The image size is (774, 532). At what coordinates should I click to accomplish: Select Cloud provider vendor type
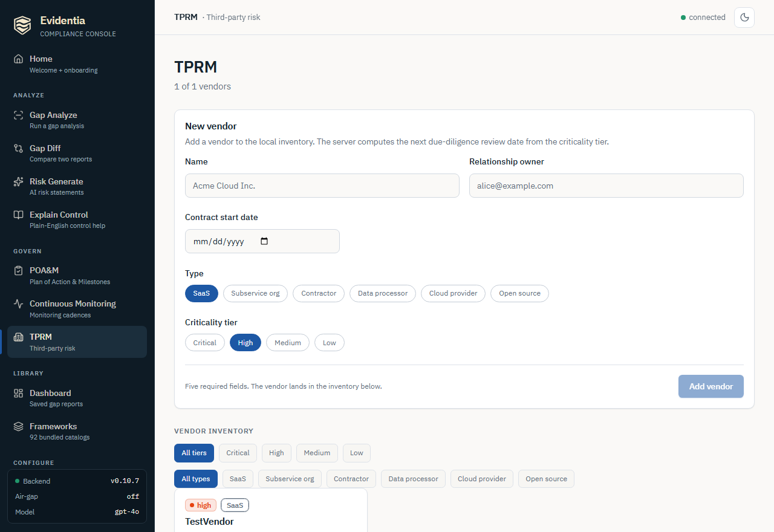[453, 293]
